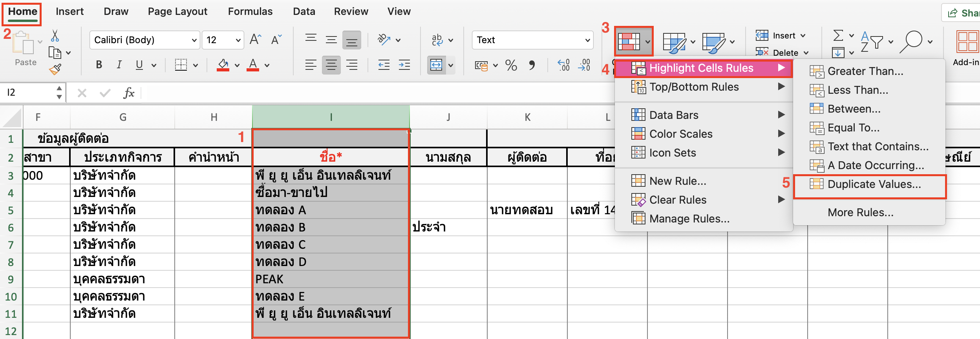980x339 pixels.
Task: Open the Add-ins icon
Action: (967, 42)
